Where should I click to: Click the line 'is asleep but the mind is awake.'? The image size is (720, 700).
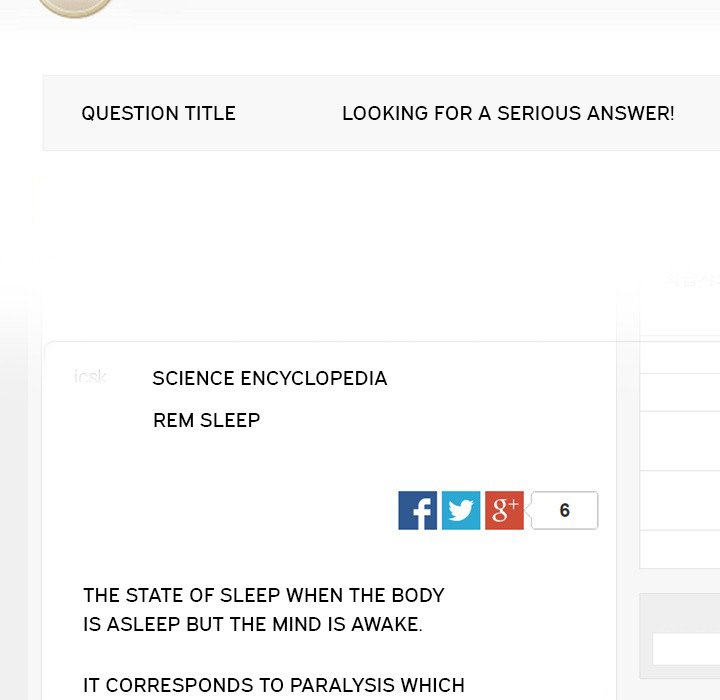click(252, 626)
